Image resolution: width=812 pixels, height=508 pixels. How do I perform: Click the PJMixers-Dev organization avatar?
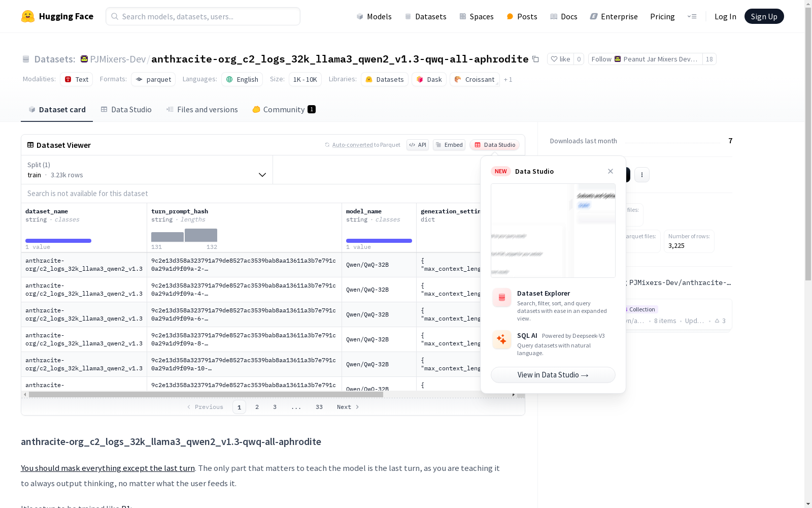tap(84, 59)
